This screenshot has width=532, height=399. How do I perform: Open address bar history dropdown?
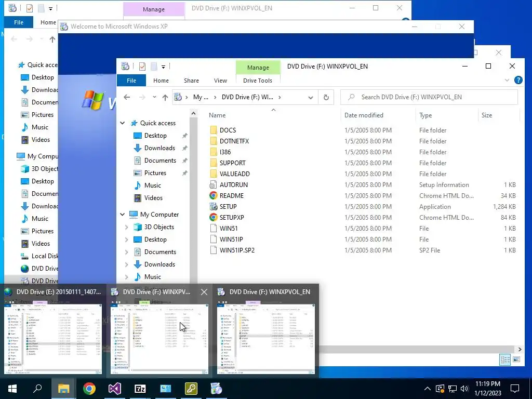pos(311,97)
